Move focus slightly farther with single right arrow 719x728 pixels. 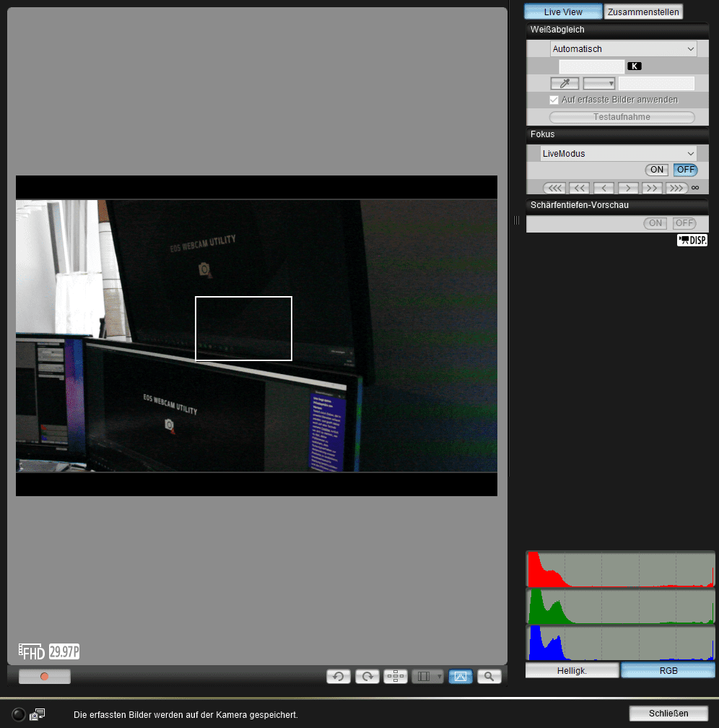pos(628,188)
